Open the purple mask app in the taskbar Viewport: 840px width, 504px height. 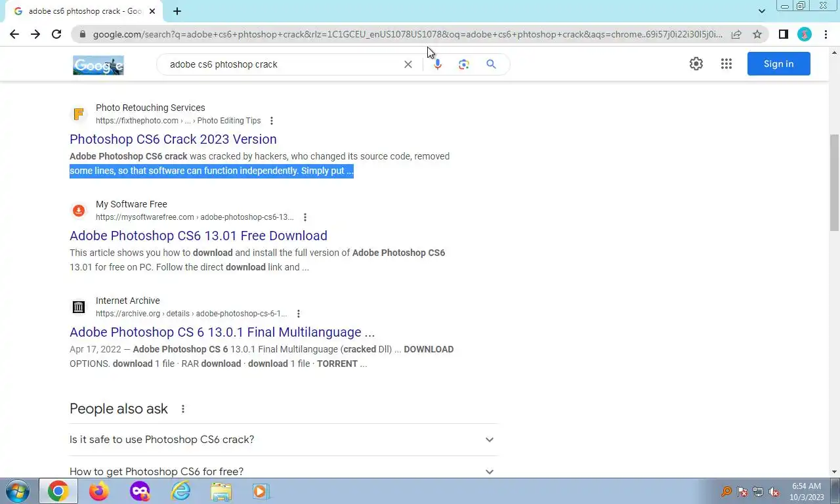(140, 492)
